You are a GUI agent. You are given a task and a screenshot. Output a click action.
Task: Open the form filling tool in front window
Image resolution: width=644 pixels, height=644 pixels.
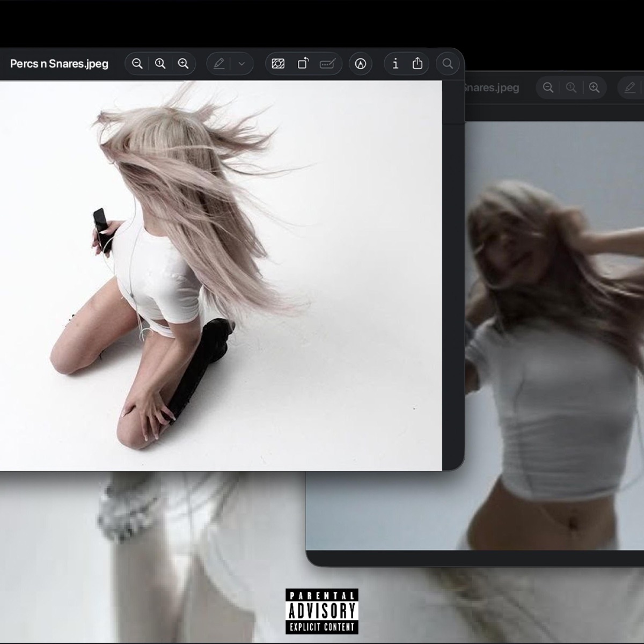[x=328, y=64]
